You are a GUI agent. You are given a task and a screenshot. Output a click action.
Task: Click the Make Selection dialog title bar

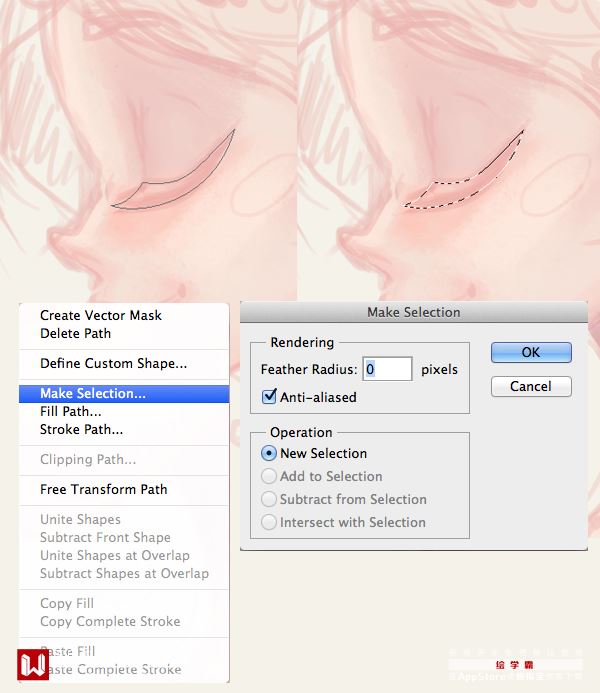pyautogui.click(x=414, y=312)
